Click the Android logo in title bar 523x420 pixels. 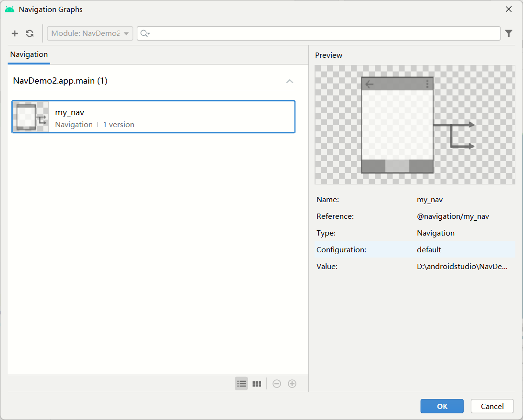[10, 9]
